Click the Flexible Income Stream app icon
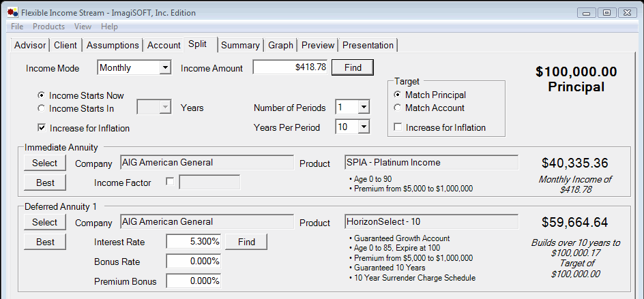 [x=12, y=13]
